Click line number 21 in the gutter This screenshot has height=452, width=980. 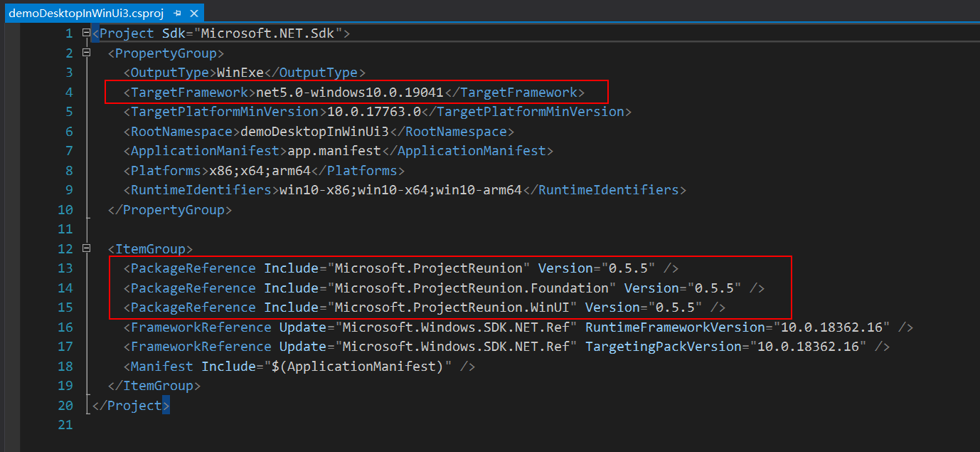coord(65,425)
